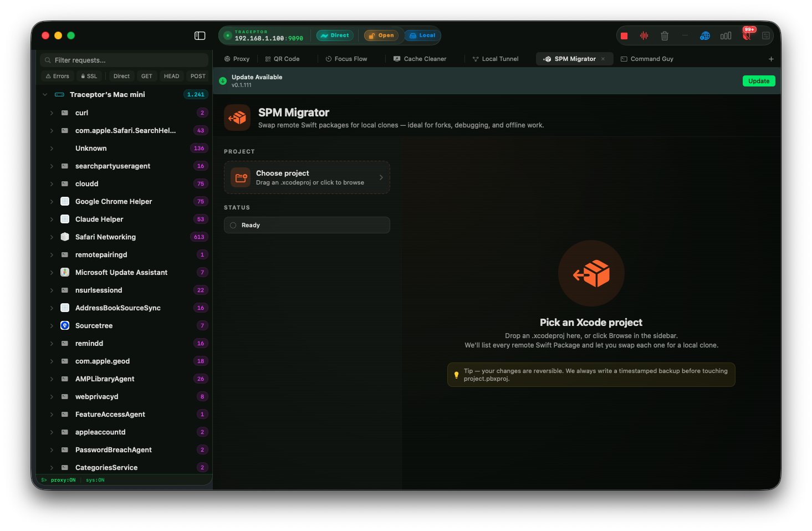Toggle the GET method filter
This screenshot has width=812, height=531.
point(147,76)
